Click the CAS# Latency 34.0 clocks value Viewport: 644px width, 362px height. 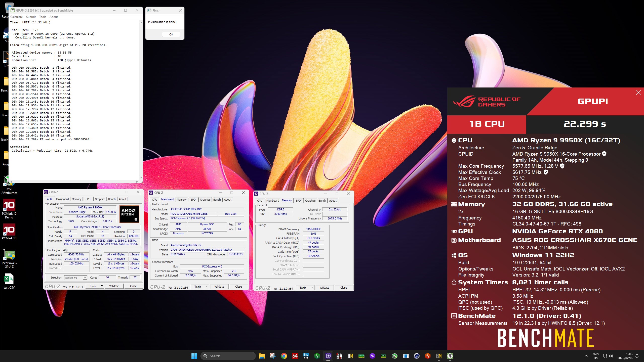pos(313,238)
